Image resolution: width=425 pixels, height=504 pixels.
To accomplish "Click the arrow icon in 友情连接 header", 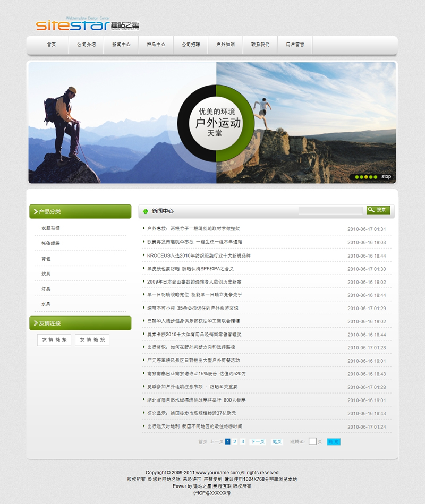I will click(36, 323).
